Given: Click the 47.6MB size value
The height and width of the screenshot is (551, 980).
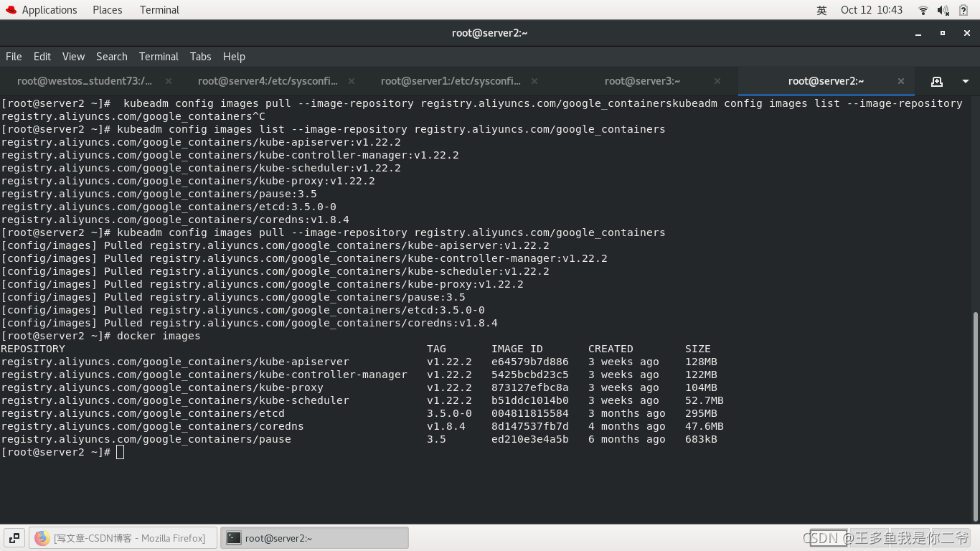Looking at the screenshot, I should [x=705, y=426].
